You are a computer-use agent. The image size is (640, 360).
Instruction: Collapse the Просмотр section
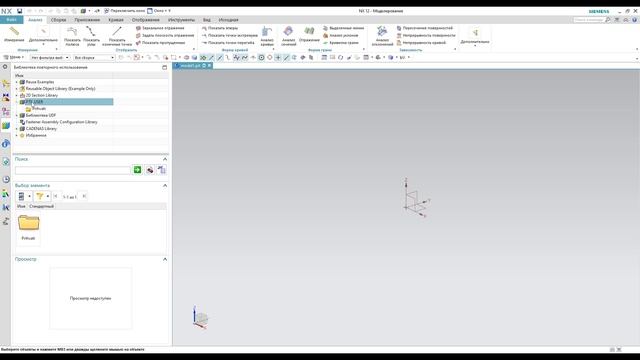[x=165, y=259]
